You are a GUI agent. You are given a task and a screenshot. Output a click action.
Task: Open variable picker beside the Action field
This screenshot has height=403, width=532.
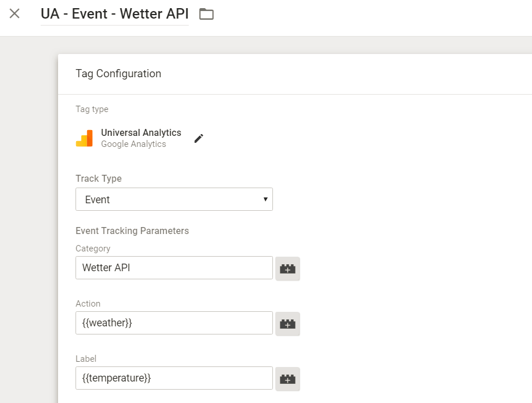tap(287, 323)
